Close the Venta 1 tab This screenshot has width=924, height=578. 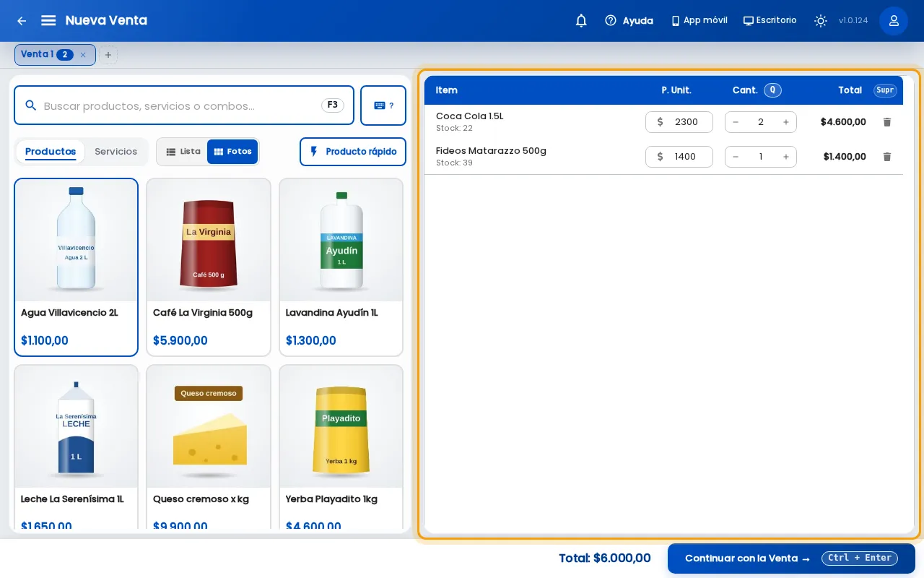click(x=83, y=55)
